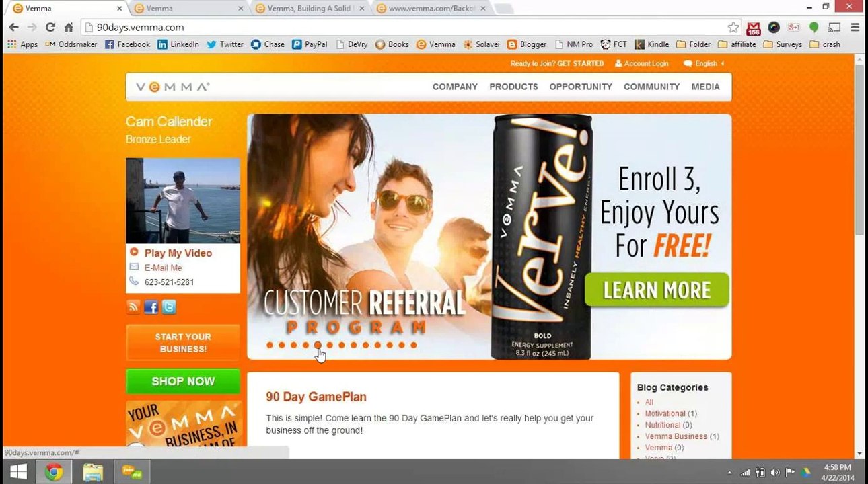
Task: Open the Facebook bookmark
Action: (127, 44)
